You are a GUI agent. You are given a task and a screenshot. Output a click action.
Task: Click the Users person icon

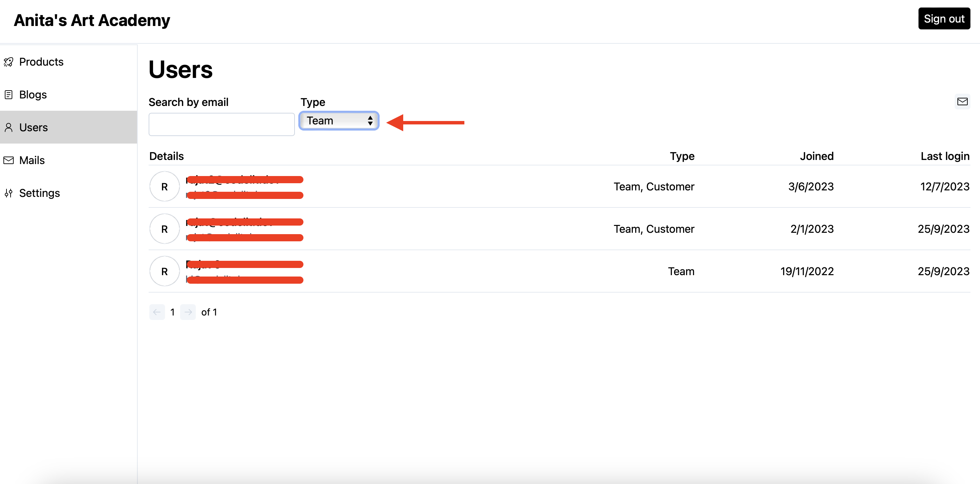8,127
